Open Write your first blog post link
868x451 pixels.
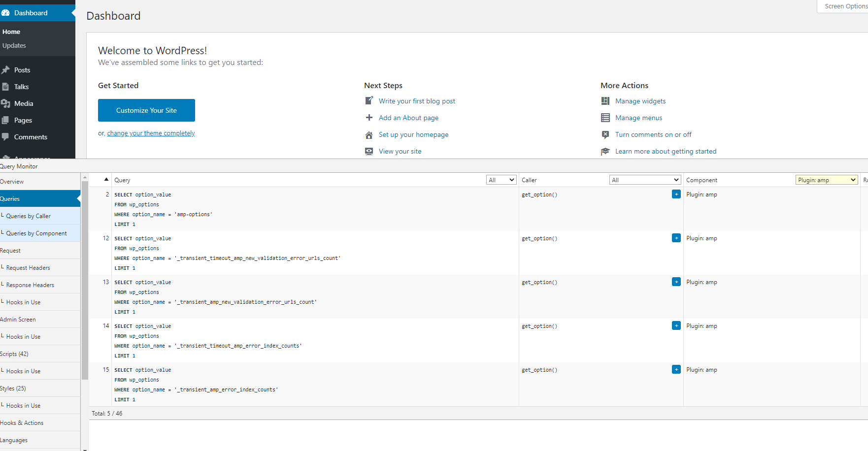click(x=417, y=101)
